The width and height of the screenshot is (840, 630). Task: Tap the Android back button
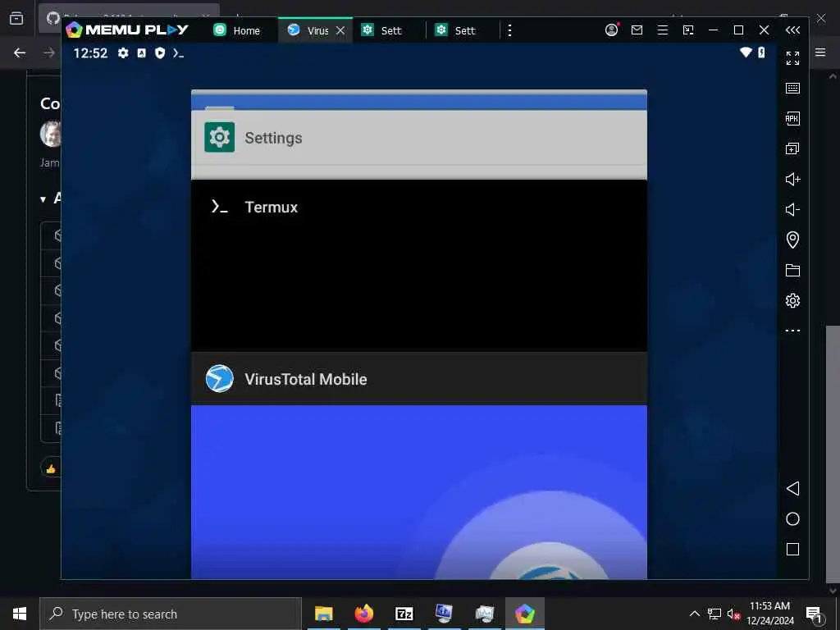click(792, 488)
